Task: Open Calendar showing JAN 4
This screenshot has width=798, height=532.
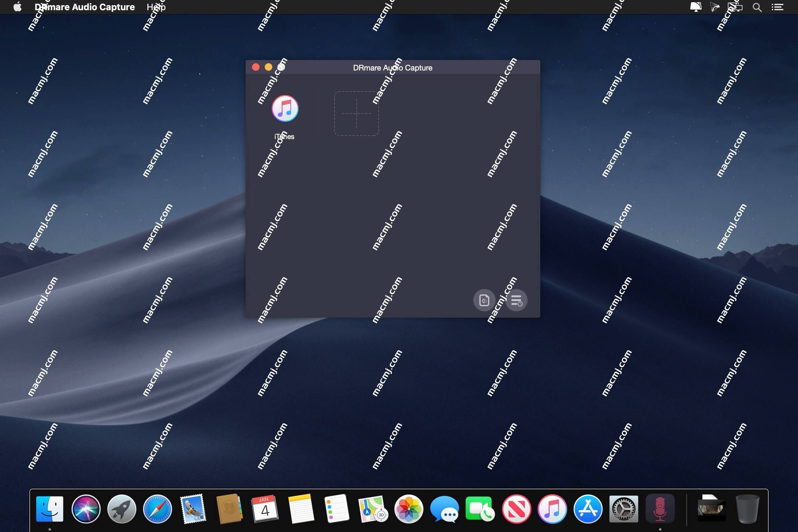Action: (265, 509)
